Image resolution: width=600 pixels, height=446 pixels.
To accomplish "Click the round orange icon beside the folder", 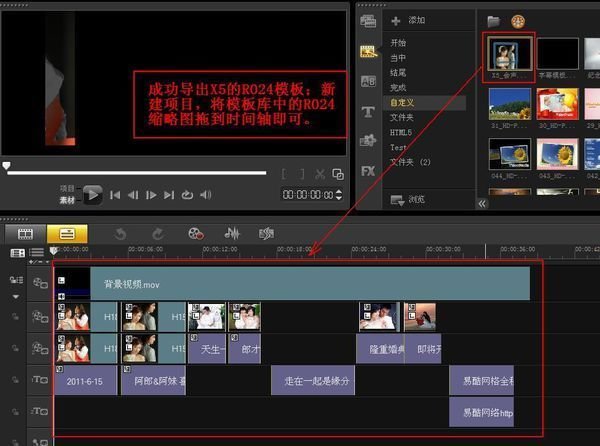I will point(518,22).
